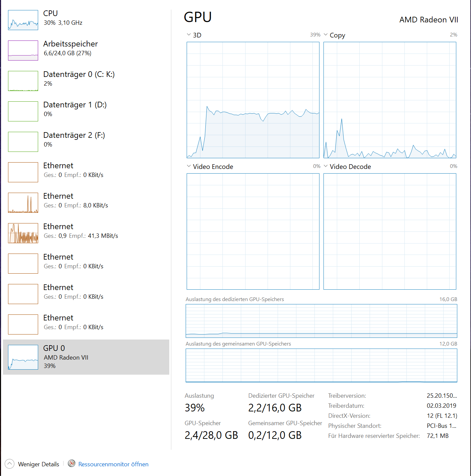Open the Video Encode engine dropdown

click(210, 167)
